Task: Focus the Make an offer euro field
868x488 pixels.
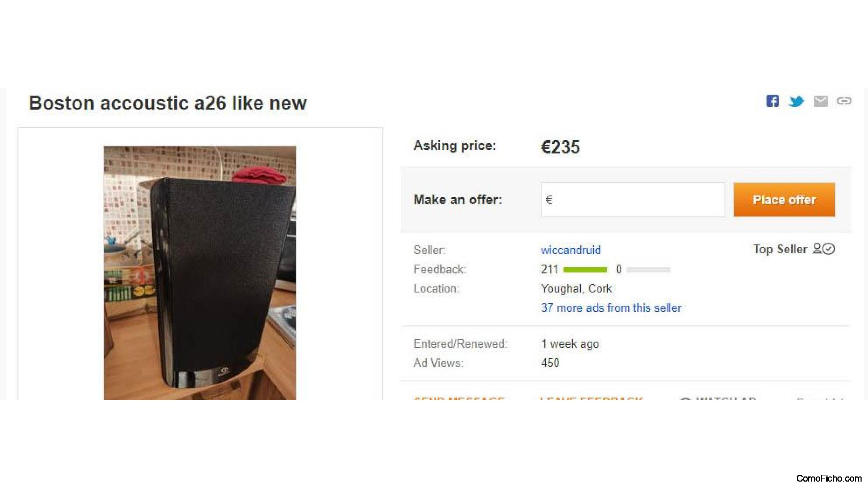Action: 633,200
